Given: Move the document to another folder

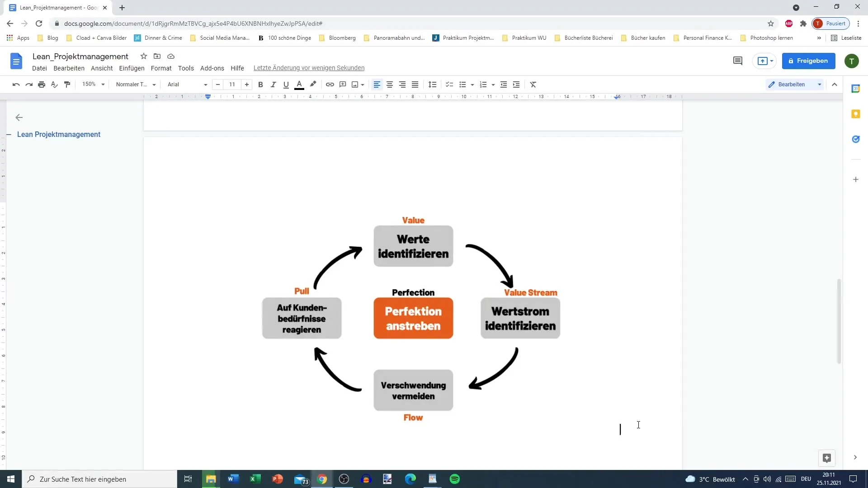Looking at the screenshot, I should point(157,56).
